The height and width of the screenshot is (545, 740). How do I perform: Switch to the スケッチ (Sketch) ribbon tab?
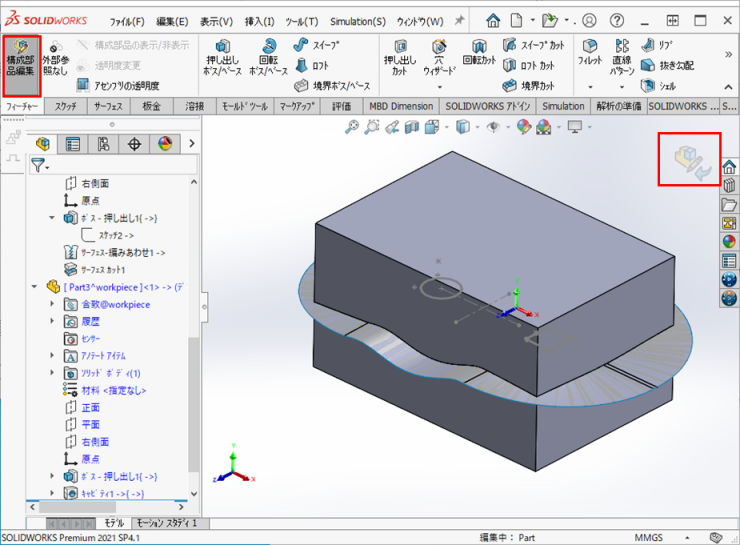66,106
